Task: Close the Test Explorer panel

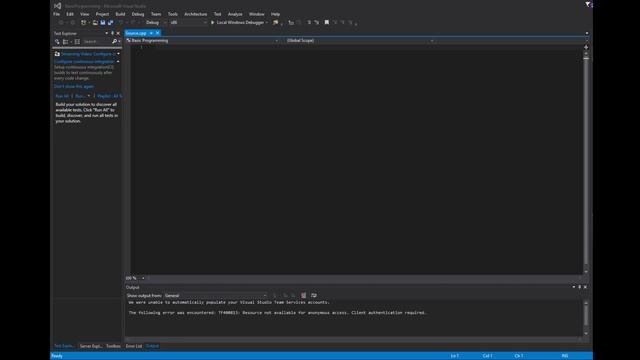Action: coord(118,33)
